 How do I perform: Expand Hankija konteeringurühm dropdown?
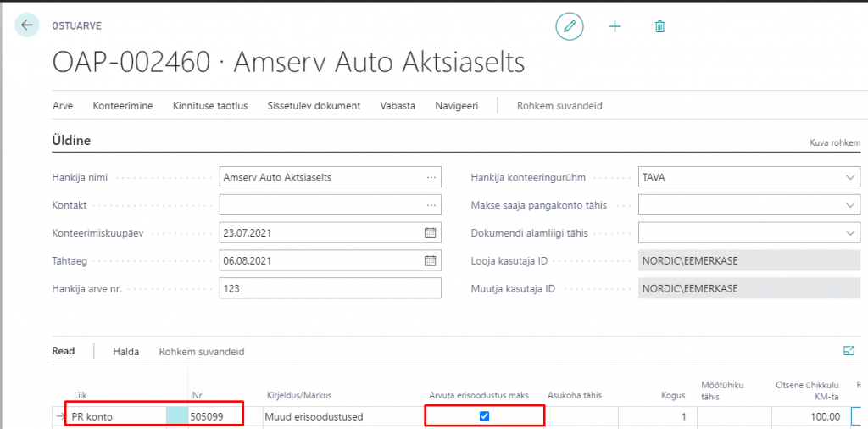(x=850, y=178)
